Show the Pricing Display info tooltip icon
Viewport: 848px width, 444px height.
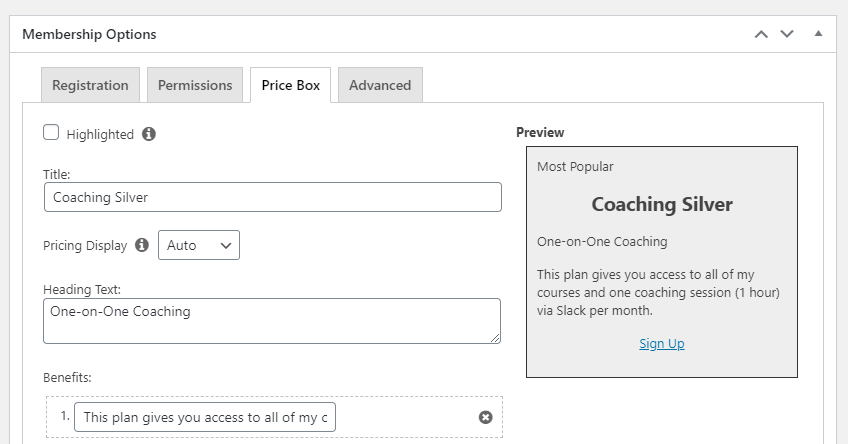click(142, 245)
